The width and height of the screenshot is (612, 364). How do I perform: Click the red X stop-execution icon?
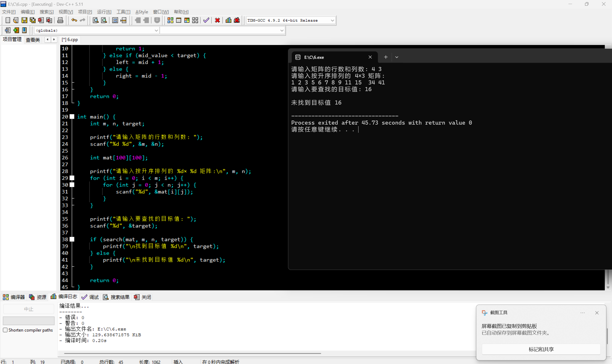217,20
